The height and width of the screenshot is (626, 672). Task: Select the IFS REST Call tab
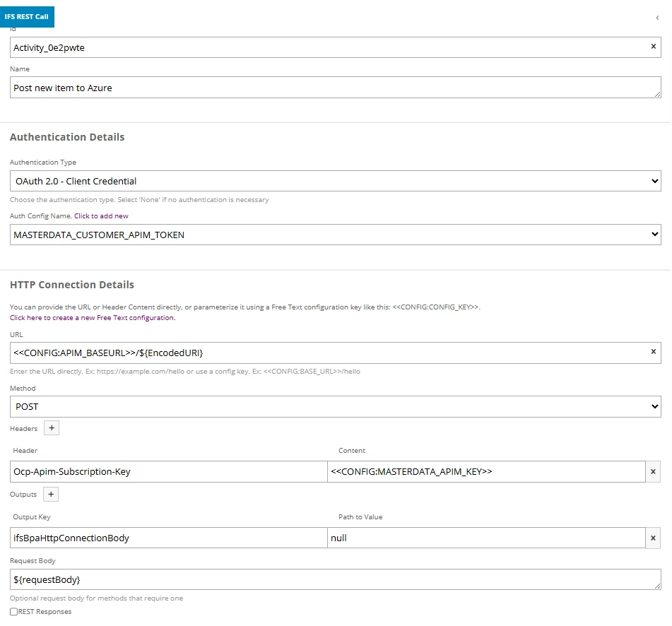27,16
